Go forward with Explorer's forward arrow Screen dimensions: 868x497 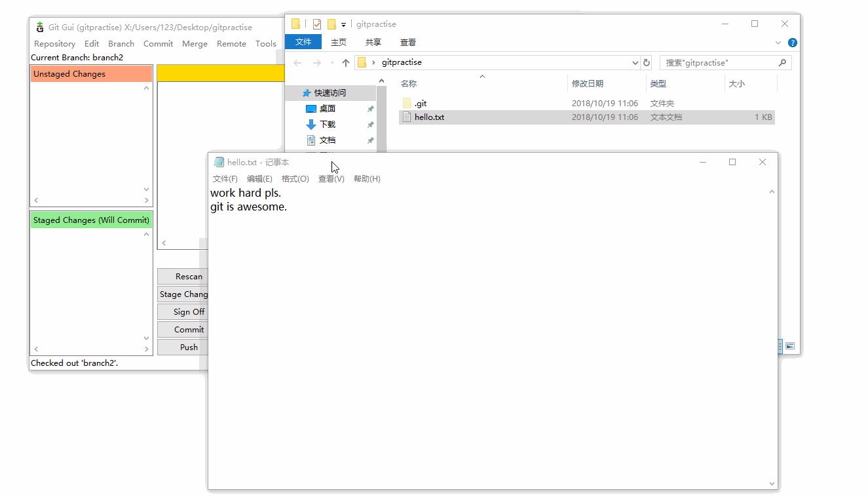[x=317, y=63]
